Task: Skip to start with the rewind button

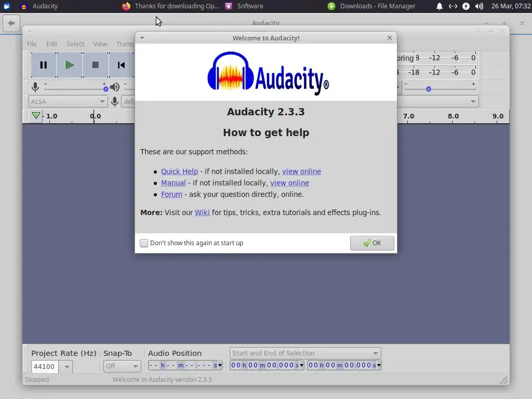Action: [x=121, y=65]
